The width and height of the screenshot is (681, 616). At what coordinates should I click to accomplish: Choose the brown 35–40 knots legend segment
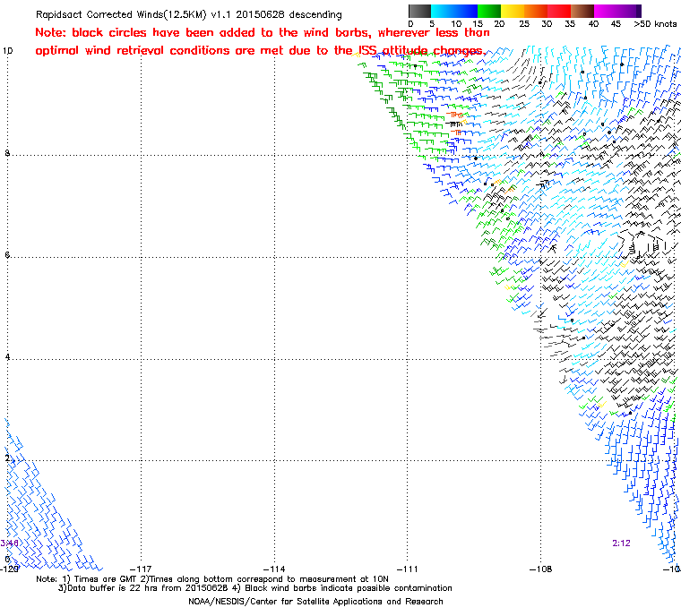(582, 11)
